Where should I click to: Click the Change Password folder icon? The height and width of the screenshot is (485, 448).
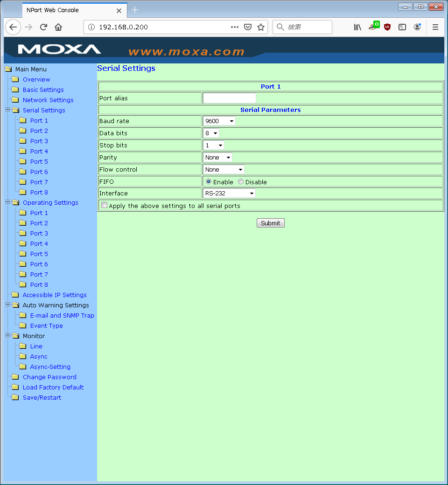[x=15, y=377]
